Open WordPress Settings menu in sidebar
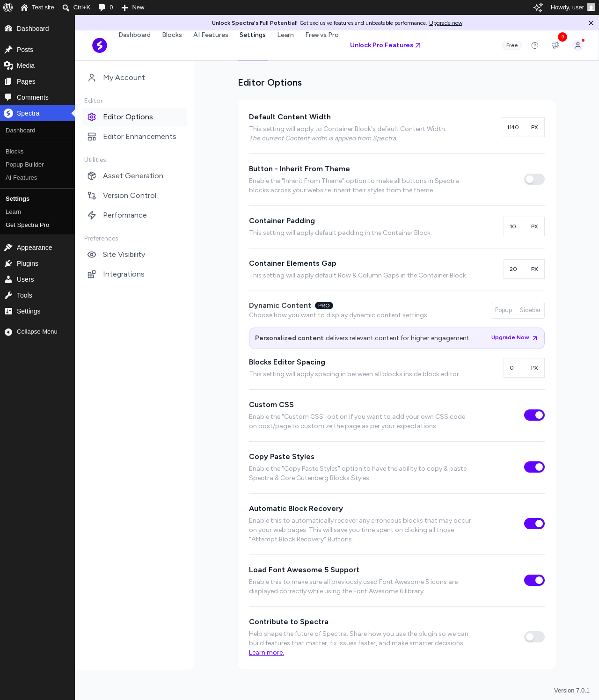This screenshot has height=700, width=599. tap(37, 311)
